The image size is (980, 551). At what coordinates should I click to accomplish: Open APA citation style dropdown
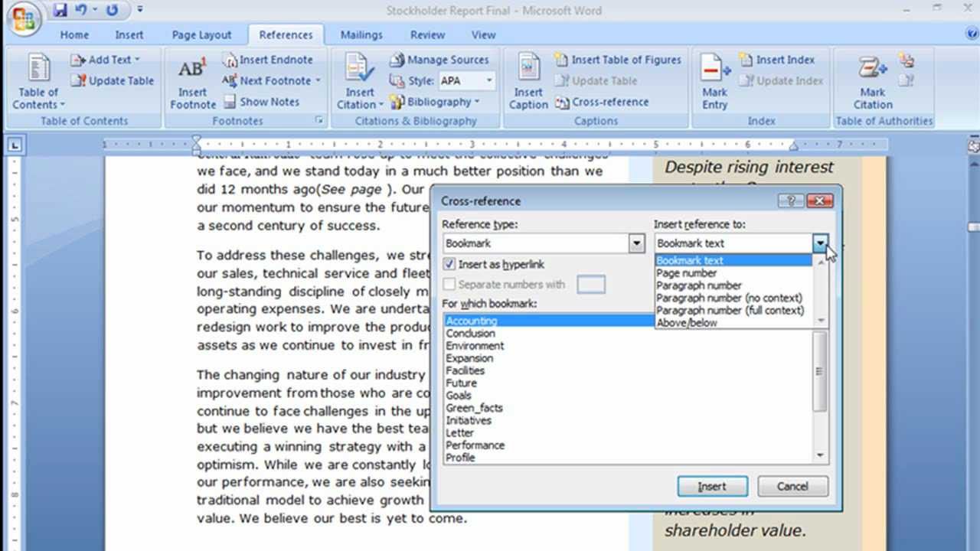click(x=489, y=80)
